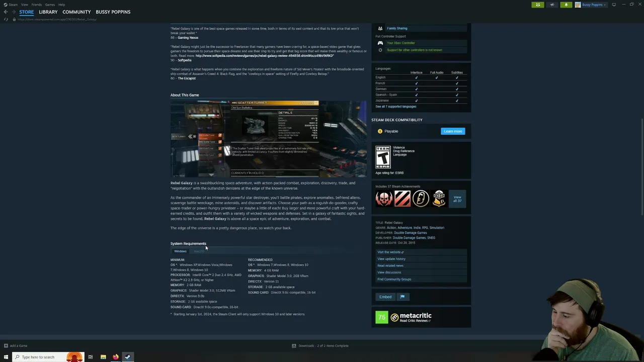Click the Downloads status bar item
The height and width of the screenshot is (362, 644).
click(x=320, y=346)
